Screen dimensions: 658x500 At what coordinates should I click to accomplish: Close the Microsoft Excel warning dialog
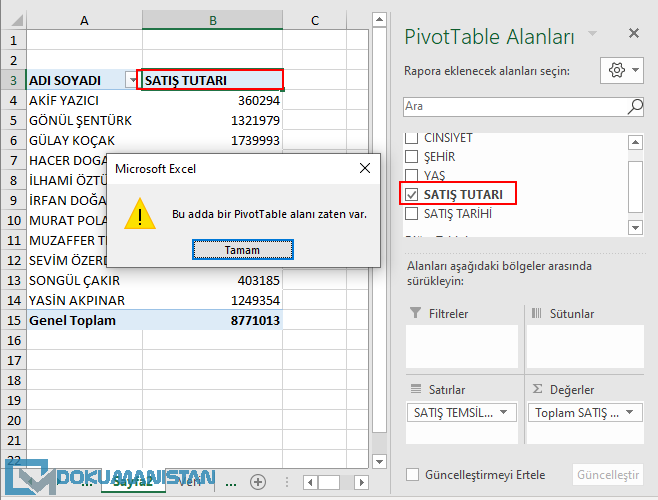point(365,168)
